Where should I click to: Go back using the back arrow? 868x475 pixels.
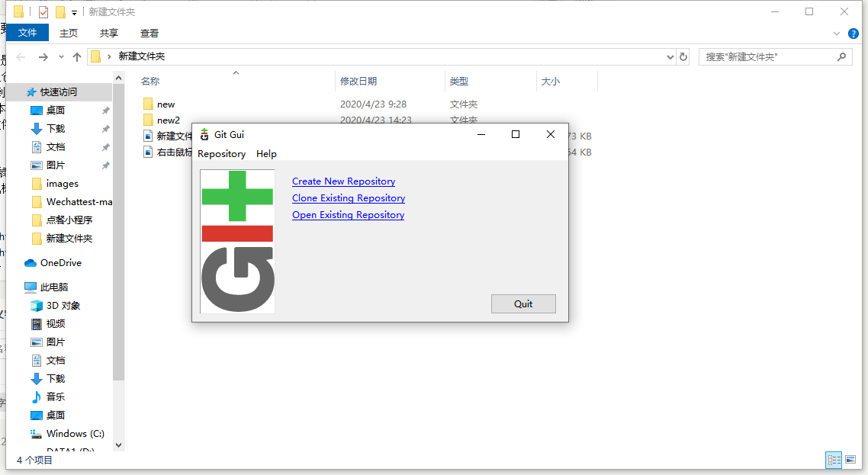click(x=21, y=57)
